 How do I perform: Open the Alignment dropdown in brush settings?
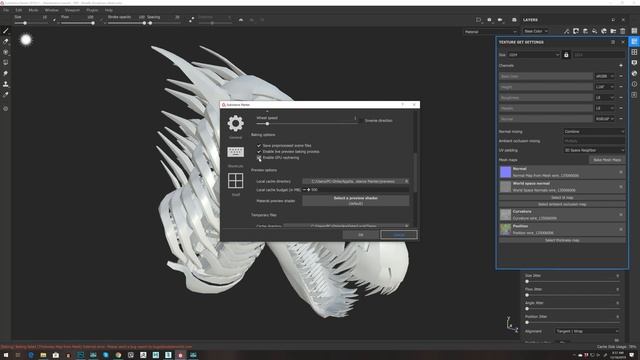[587, 331]
